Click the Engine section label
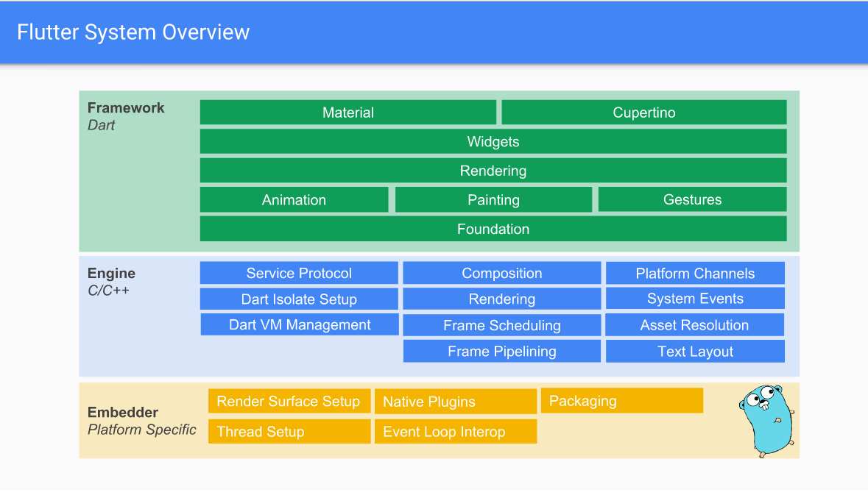The width and height of the screenshot is (868, 498). (111, 274)
